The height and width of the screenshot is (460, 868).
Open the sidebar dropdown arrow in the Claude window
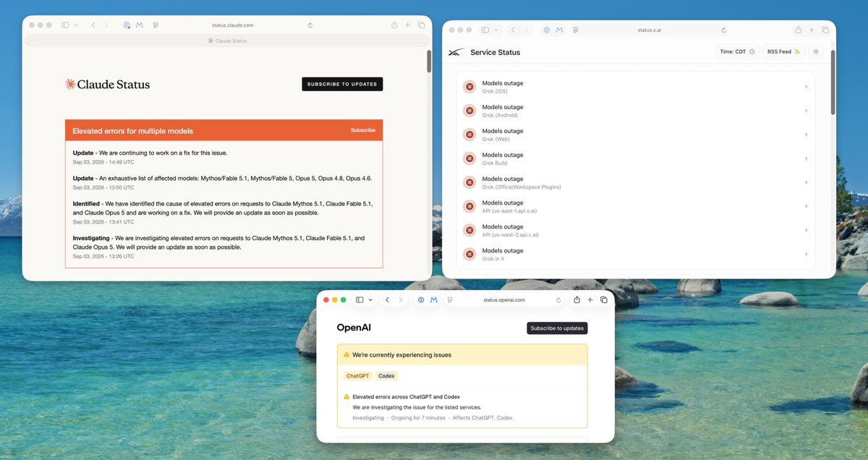tap(76, 25)
